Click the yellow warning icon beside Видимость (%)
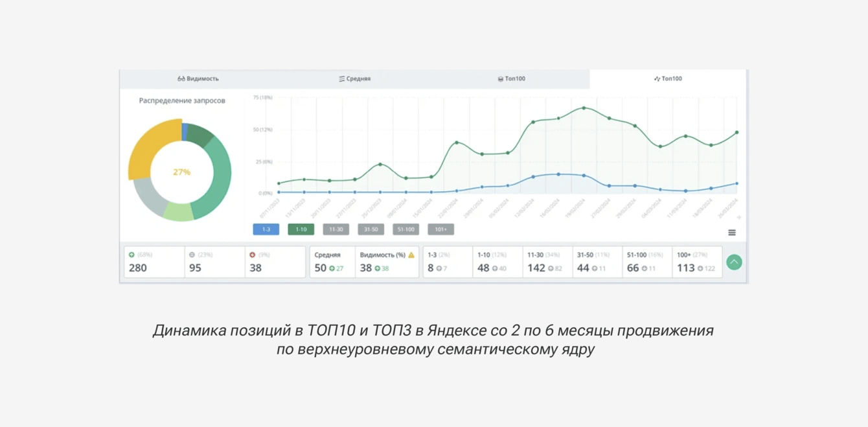Image resolution: width=868 pixels, height=427 pixels. [411, 255]
